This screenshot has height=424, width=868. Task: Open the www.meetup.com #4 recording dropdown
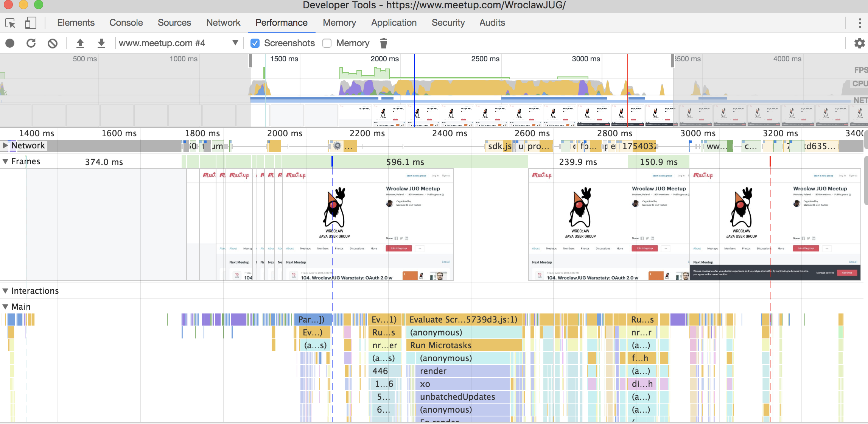pos(235,43)
